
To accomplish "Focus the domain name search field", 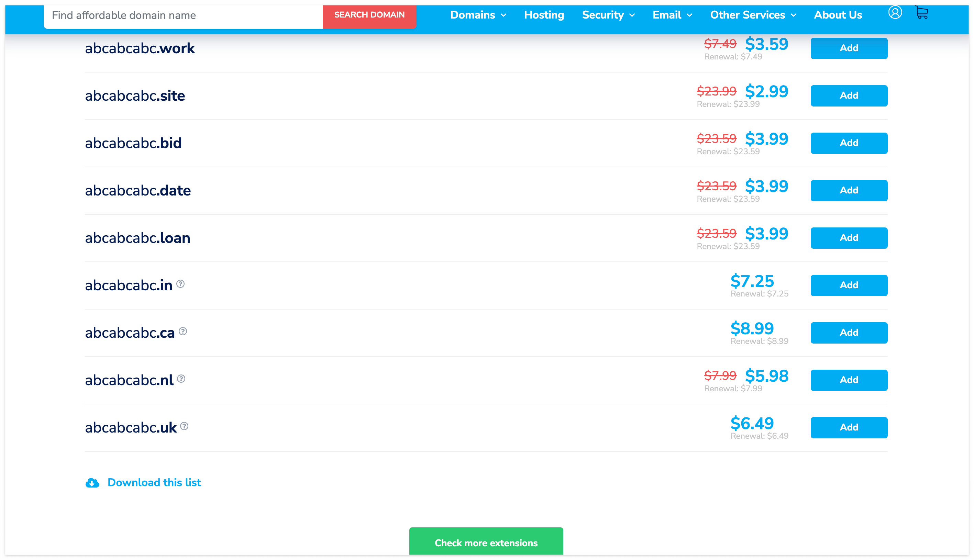I will click(x=183, y=15).
